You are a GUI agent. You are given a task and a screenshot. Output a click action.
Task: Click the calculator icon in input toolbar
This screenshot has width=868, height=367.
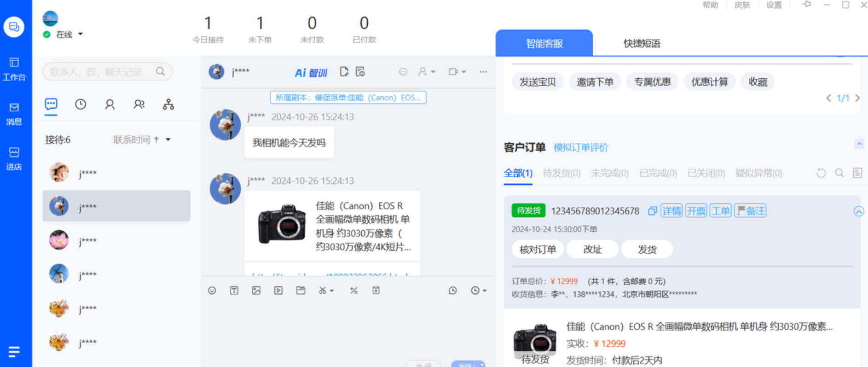pos(376,291)
